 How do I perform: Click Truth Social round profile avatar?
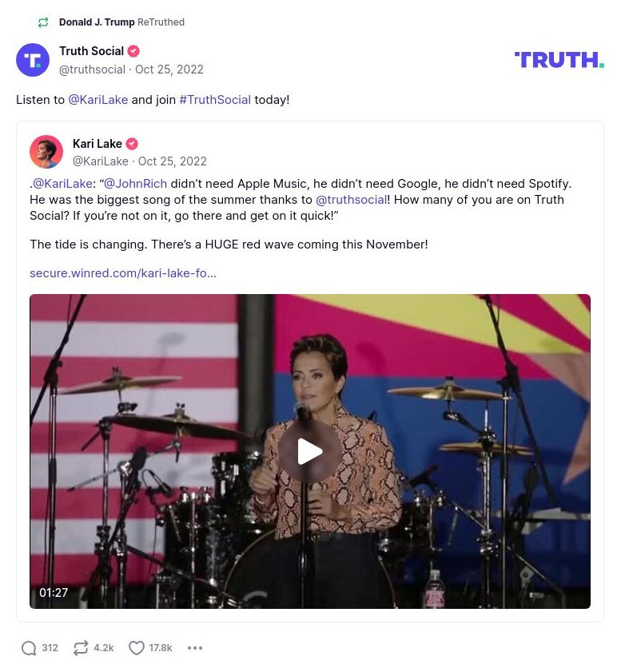click(x=33, y=60)
